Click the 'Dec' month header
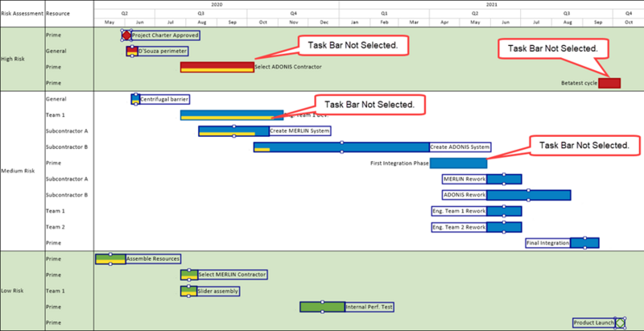 point(324,23)
